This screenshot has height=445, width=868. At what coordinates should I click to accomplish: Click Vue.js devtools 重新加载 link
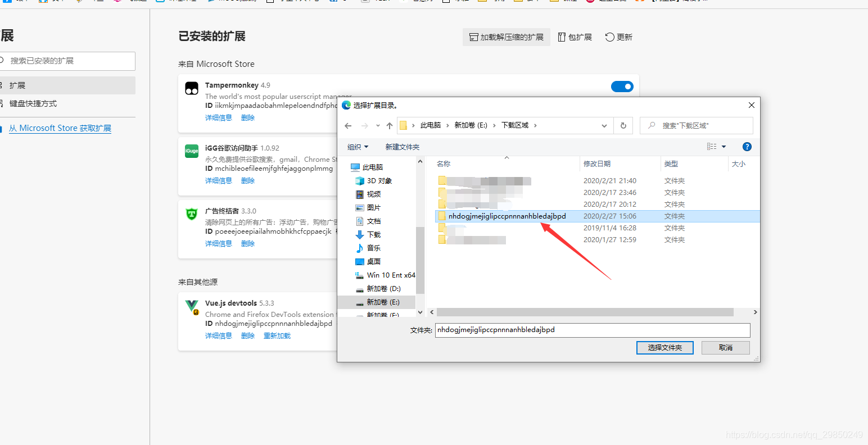[x=277, y=336]
